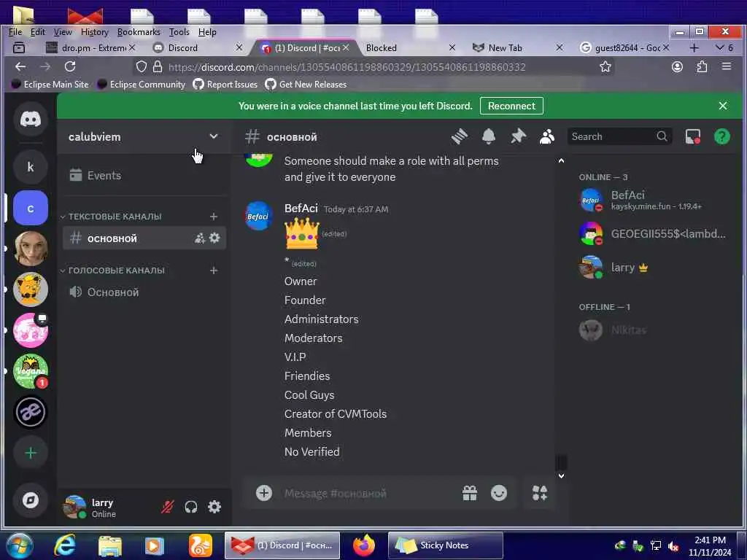This screenshot has height=560, width=747.
Task: Open the Edit menu
Action: click(37, 32)
